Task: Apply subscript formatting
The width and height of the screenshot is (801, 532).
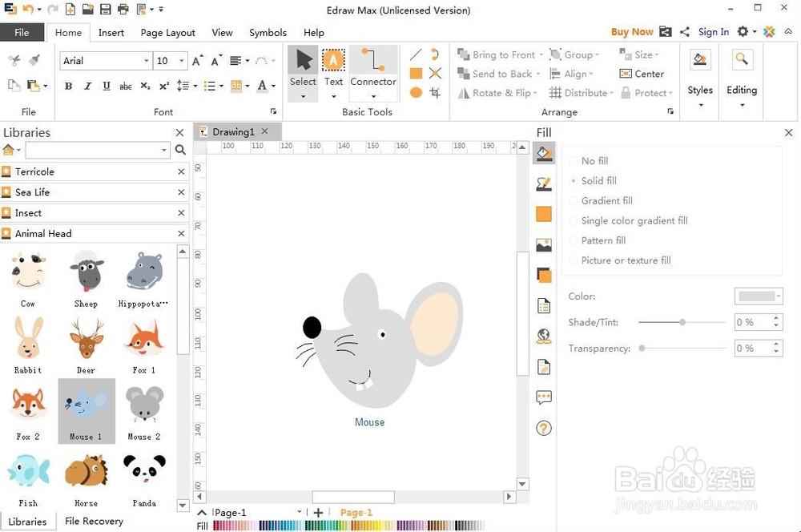Action: [145, 86]
